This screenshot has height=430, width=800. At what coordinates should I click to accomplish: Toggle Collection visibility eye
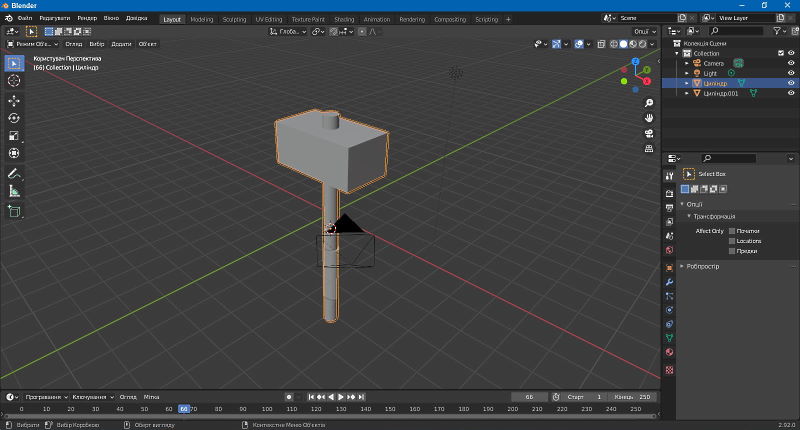click(791, 53)
